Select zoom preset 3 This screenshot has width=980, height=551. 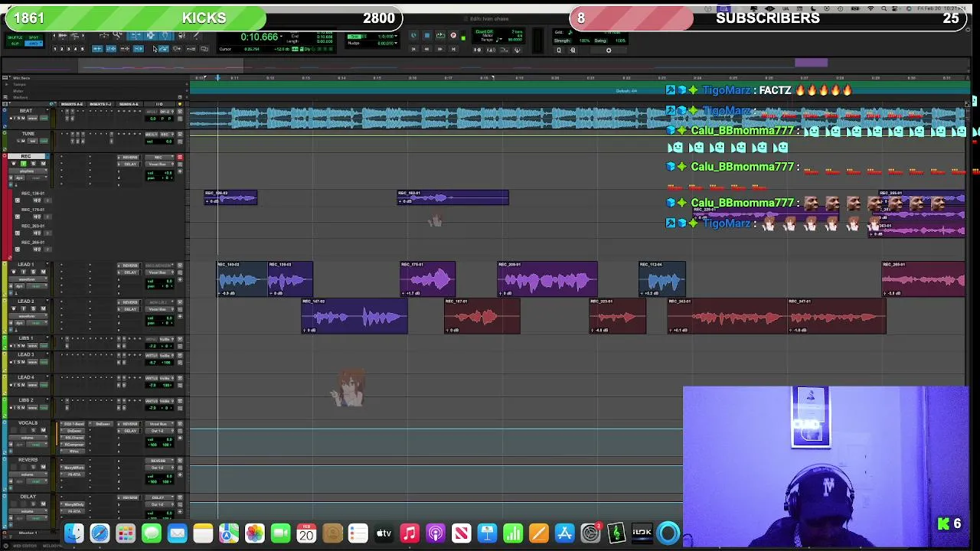tap(69, 49)
